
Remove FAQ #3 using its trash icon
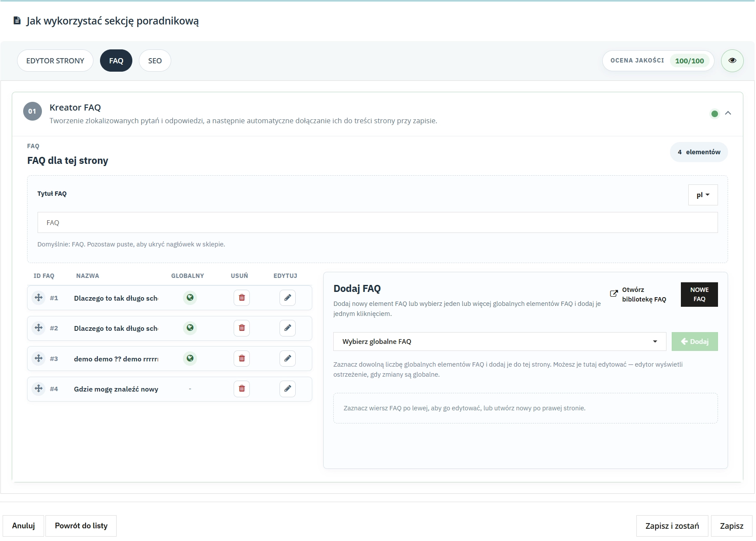point(242,358)
